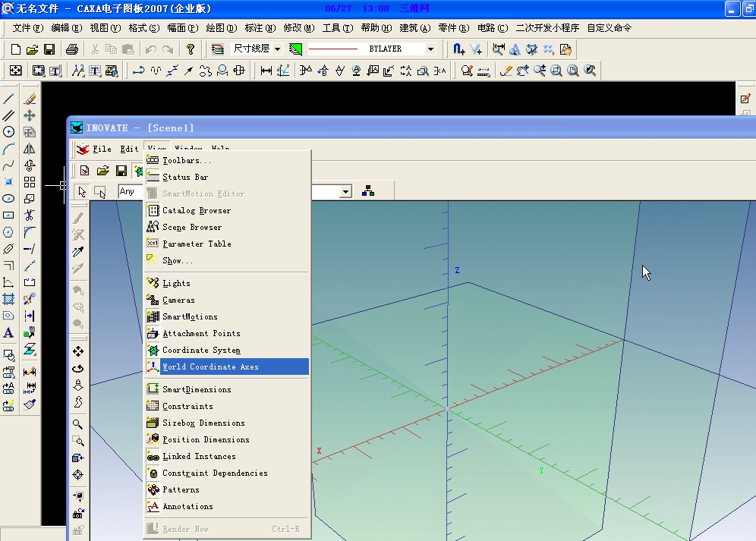Click the help question mark icon
756x541 pixels.
point(191,49)
